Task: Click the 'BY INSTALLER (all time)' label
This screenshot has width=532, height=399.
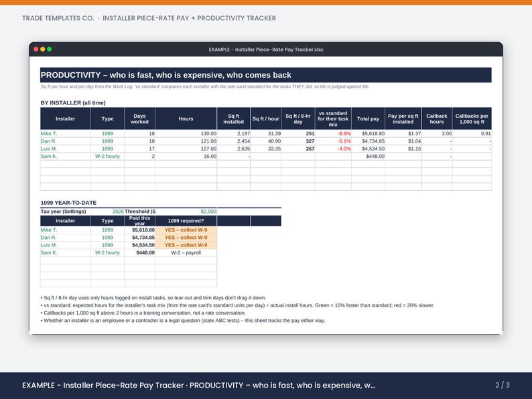Action: (x=73, y=102)
